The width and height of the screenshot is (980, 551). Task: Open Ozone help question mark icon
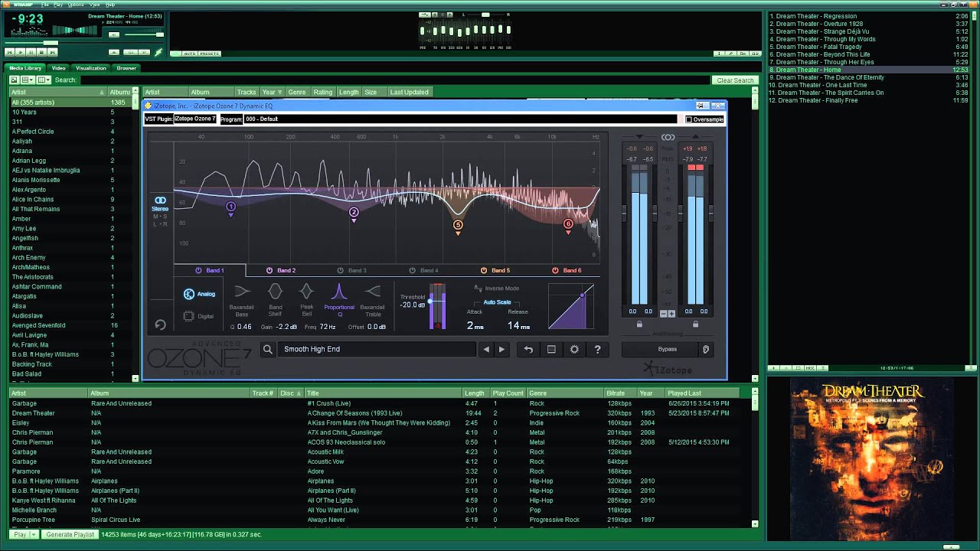coord(597,349)
